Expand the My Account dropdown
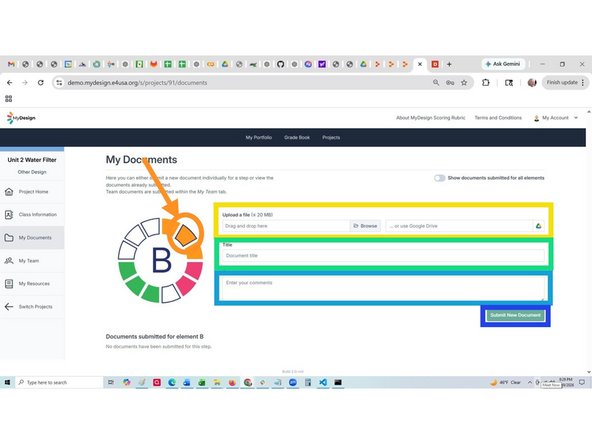This screenshot has width=592, height=444. pos(555,118)
